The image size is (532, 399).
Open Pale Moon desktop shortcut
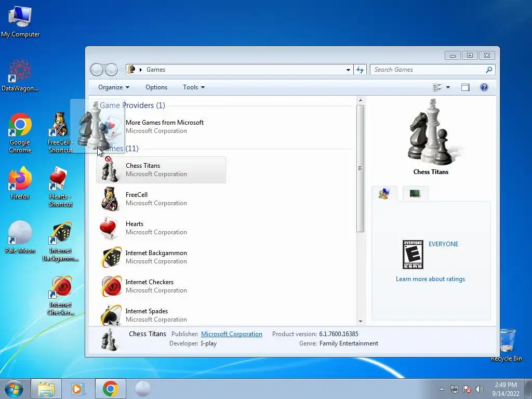[20, 237]
